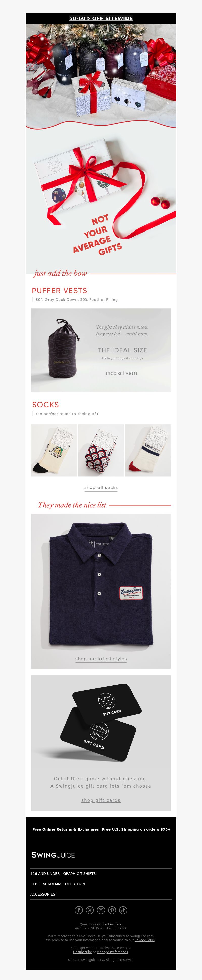
Task: Click the SwingJuice footer logo
Action: [53, 855]
